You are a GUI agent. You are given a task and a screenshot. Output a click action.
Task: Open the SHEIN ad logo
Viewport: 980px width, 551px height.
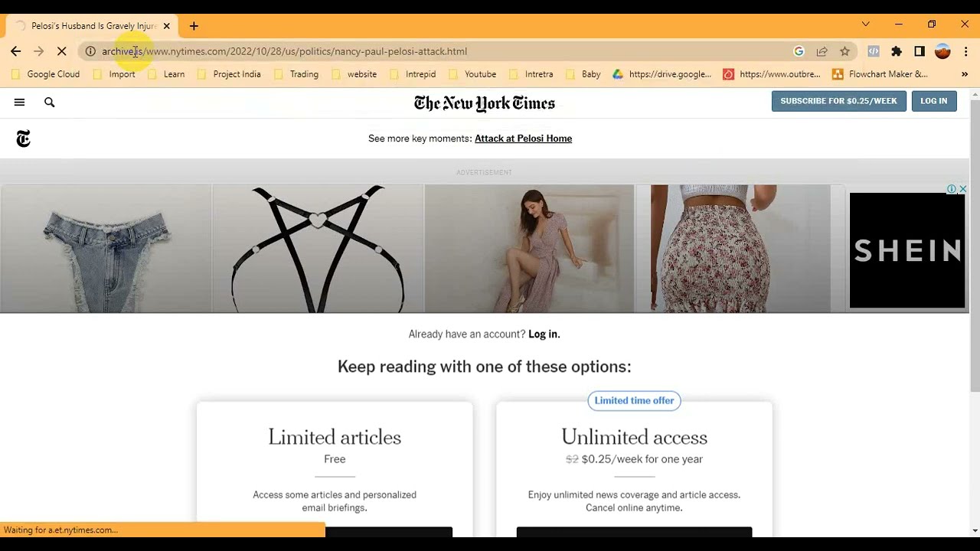907,250
